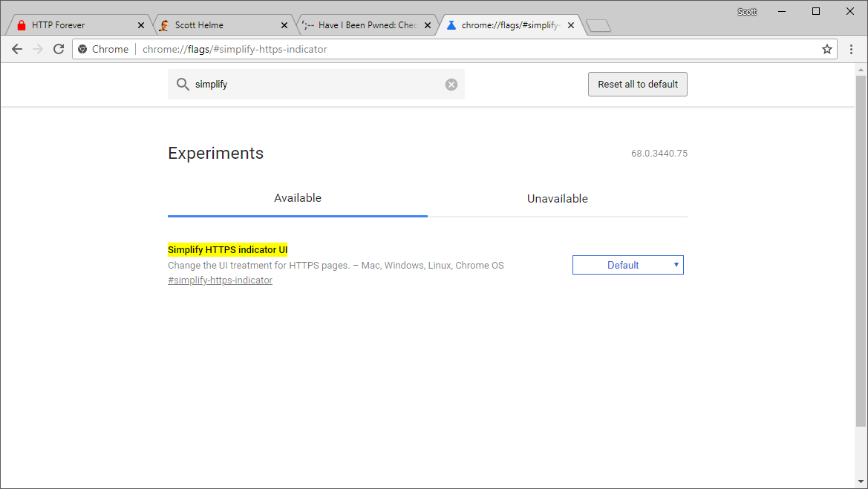The width and height of the screenshot is (868, 489).
Task: Select the Available experiments tab
Action: tap(297, 198)
